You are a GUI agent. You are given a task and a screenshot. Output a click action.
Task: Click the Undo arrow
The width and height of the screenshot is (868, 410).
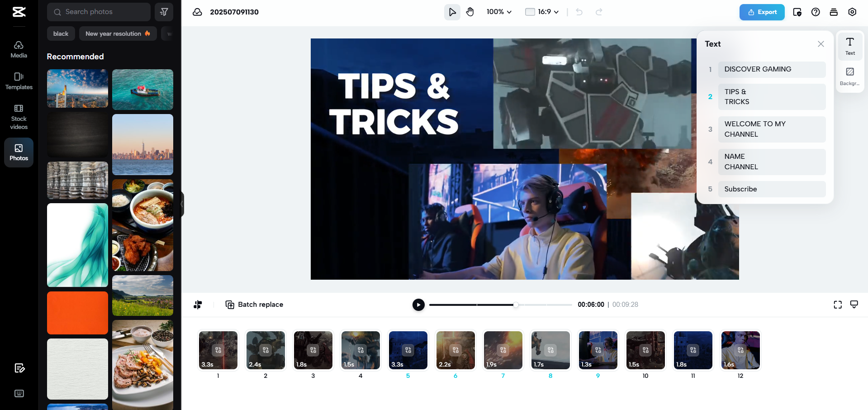click(x=579, y=12)
